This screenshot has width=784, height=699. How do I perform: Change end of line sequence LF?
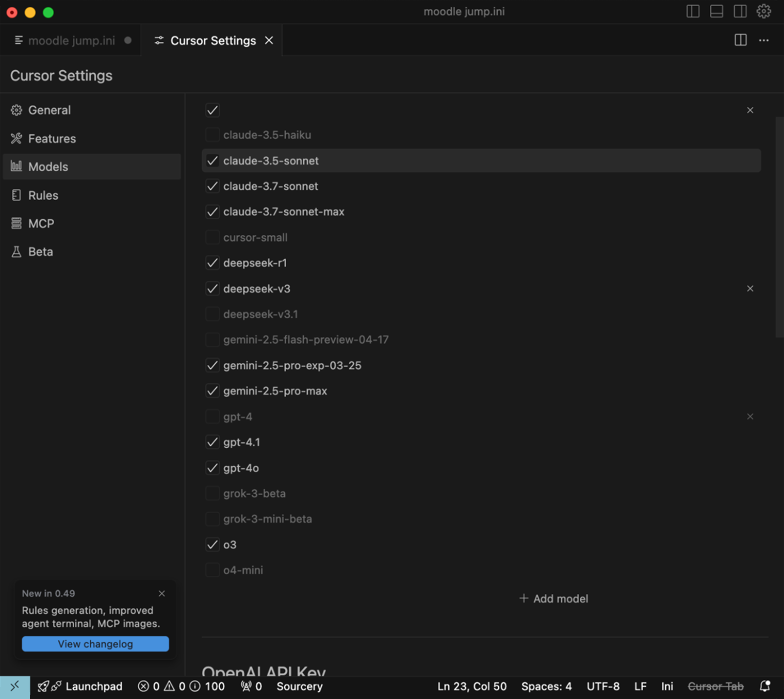pos(641,687)
